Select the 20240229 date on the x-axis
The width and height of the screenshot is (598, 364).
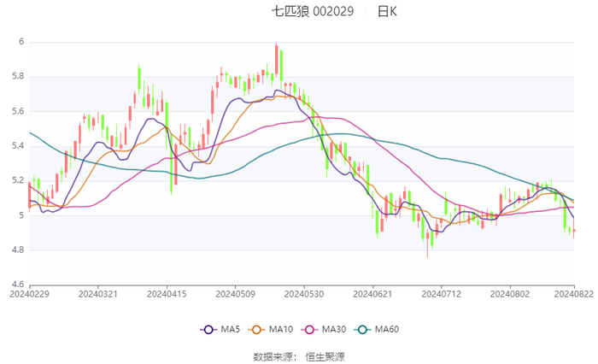(30, 294)
